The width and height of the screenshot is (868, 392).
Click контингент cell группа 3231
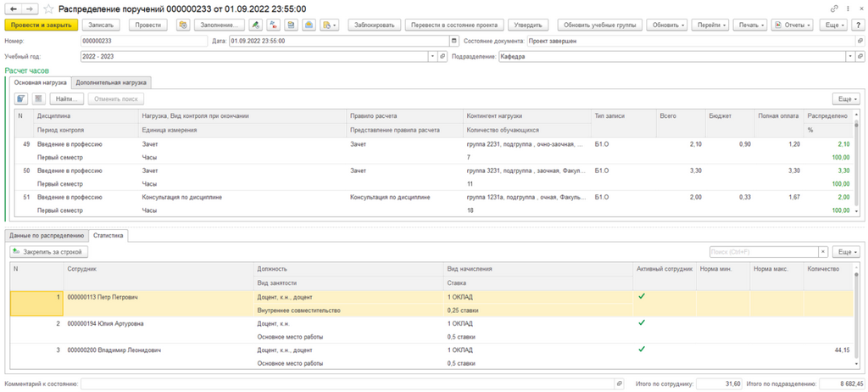click(x=526, y=171)
